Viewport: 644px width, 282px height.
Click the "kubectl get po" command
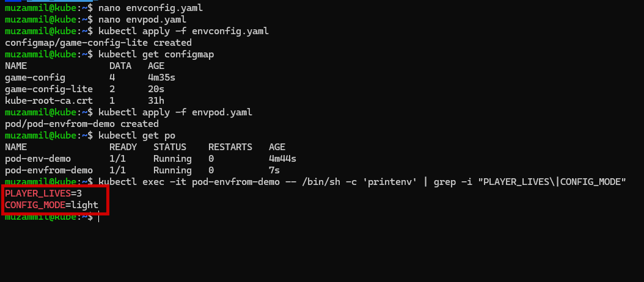(x=137, y=136)
